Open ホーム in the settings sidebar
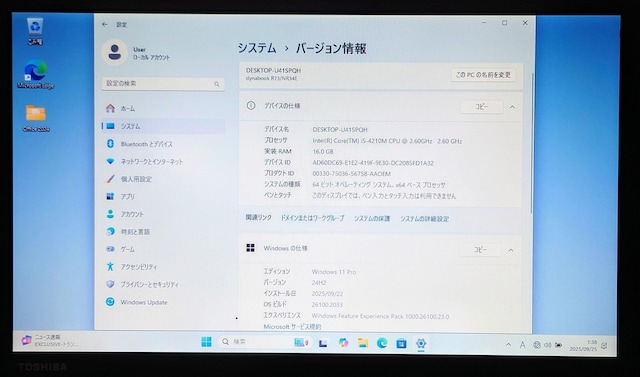 click(x=163, y=109)
